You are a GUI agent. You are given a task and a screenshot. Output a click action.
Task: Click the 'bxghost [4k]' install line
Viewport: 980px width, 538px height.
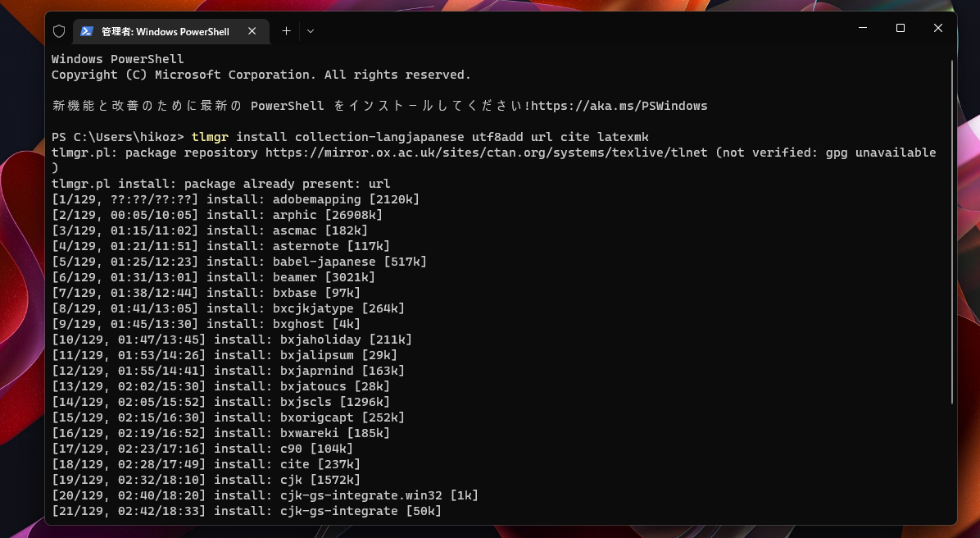coord(206,325)
